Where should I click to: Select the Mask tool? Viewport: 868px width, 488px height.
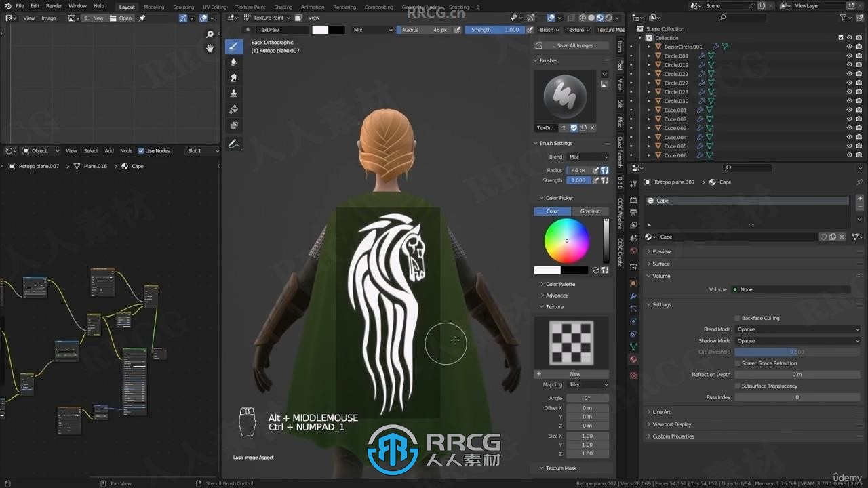point(234,125)
